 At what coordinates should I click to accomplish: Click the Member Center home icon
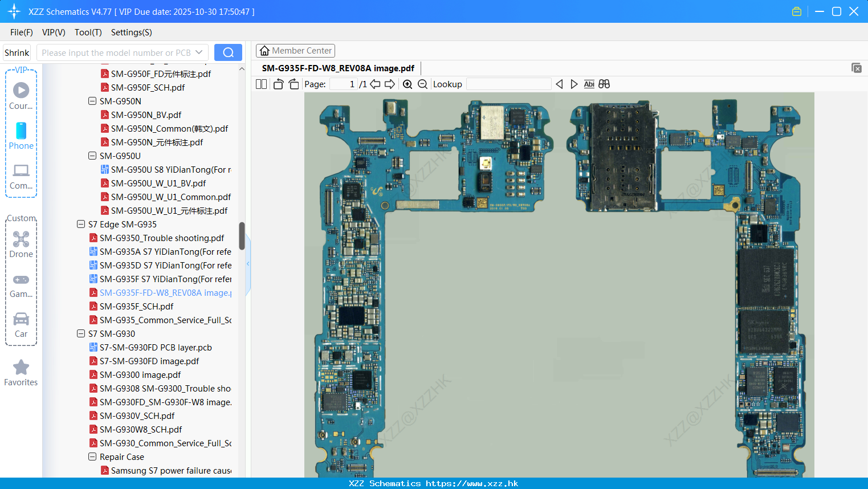(x=264, y=51)
